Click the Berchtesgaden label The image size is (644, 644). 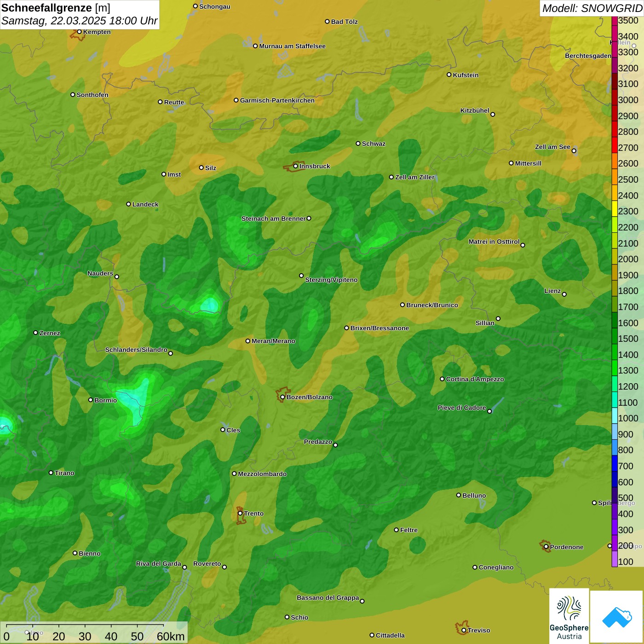pyautogui.click(x=588, y=56)
